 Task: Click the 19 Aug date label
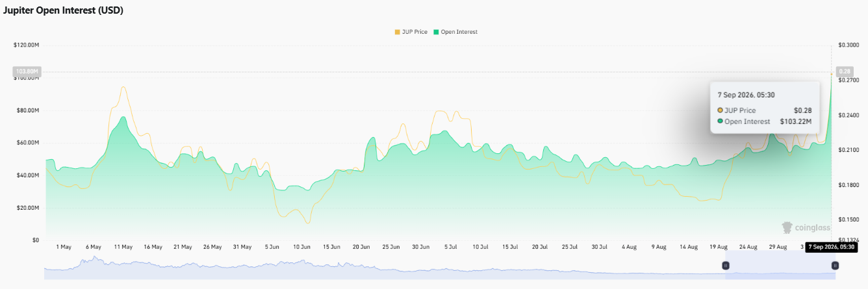coord(718,247)
